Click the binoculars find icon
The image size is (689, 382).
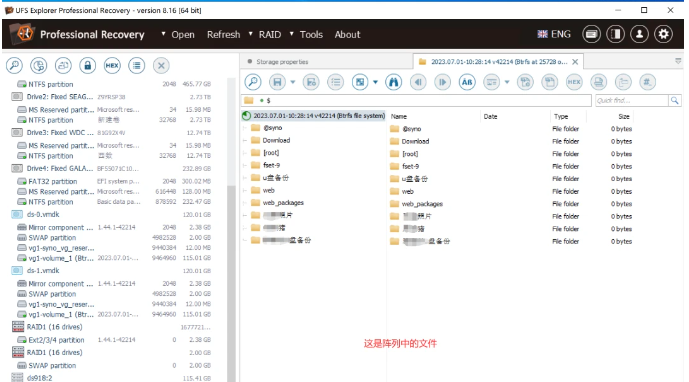(393, 82)
